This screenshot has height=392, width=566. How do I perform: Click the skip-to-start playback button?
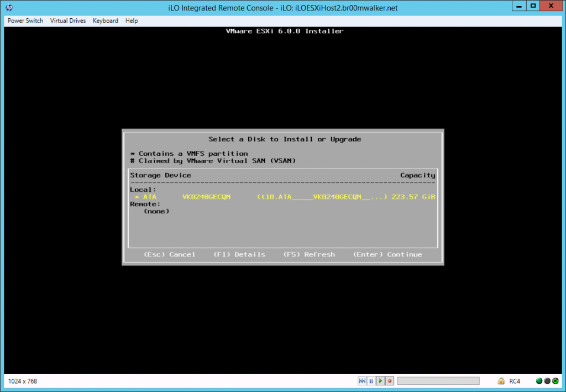coord(362,381)
